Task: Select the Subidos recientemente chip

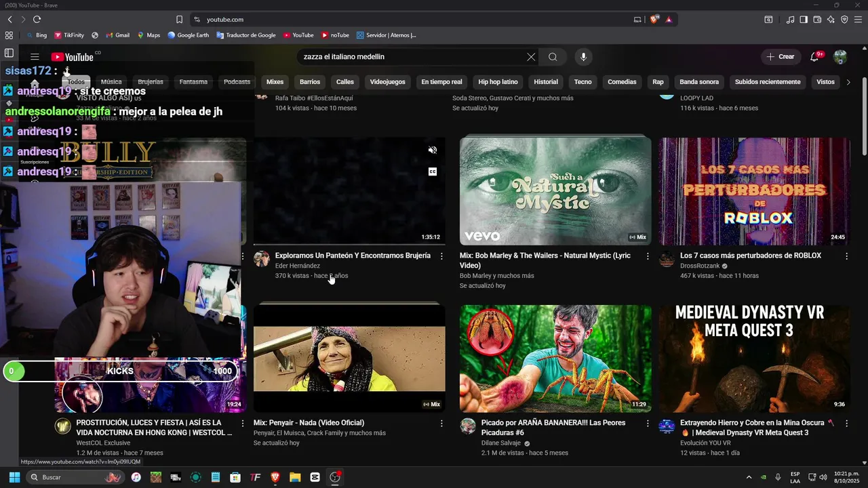Action: pyautogui.click(x=768, y=82)
